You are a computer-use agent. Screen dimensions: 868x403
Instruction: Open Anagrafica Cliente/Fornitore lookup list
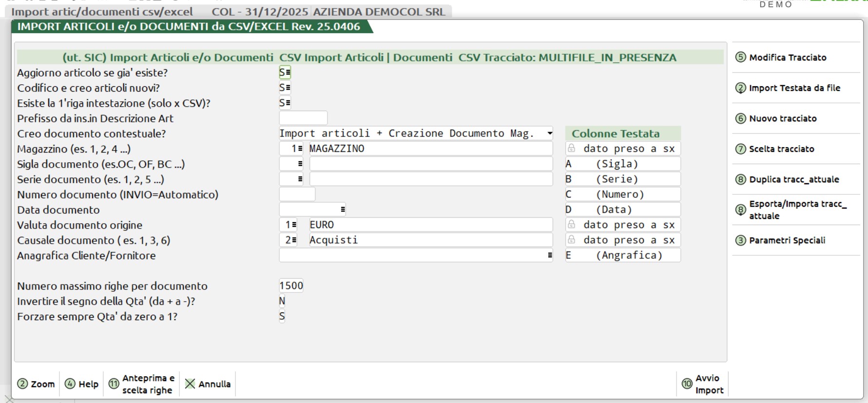pyautogui.click(x=549, y=255)
